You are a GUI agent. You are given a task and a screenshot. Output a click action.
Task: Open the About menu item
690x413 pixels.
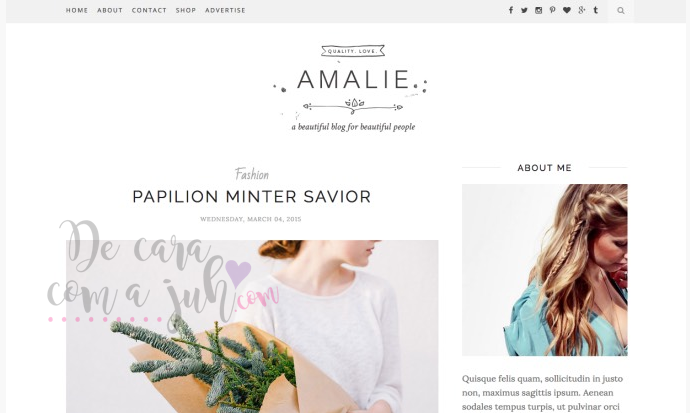tap(110, 10)
